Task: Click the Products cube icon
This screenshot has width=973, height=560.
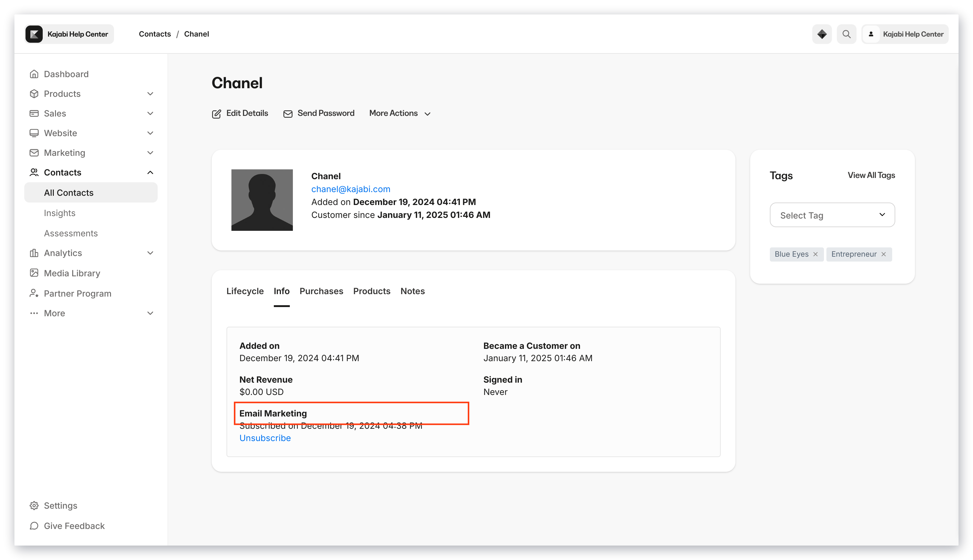Action: [x=34, y=93]
